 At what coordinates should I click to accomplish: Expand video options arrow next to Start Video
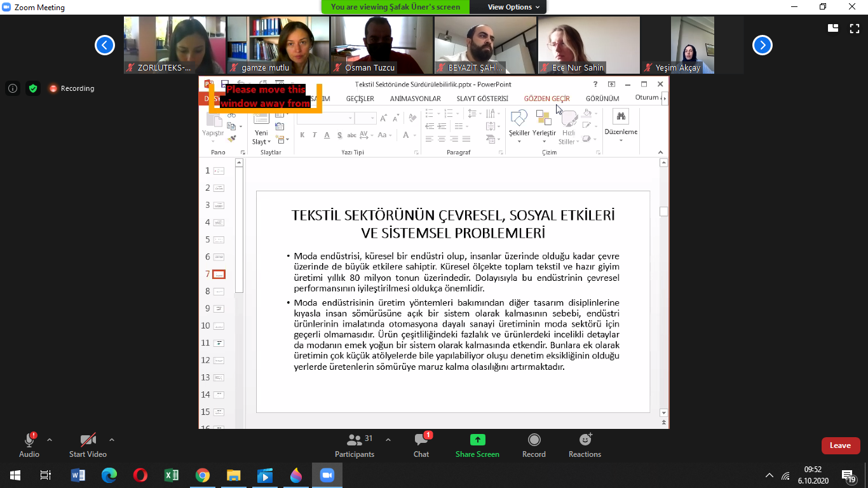tap(112, 440)
